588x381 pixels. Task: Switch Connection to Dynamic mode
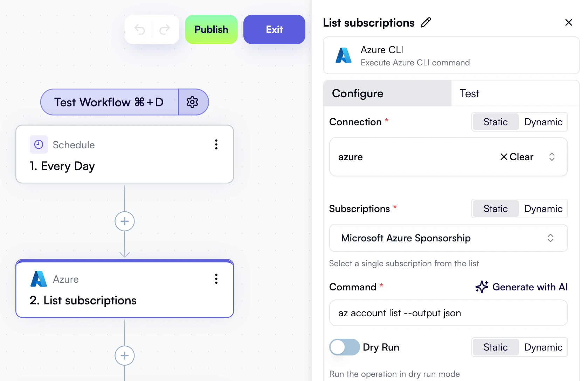(x=543, y=122)
